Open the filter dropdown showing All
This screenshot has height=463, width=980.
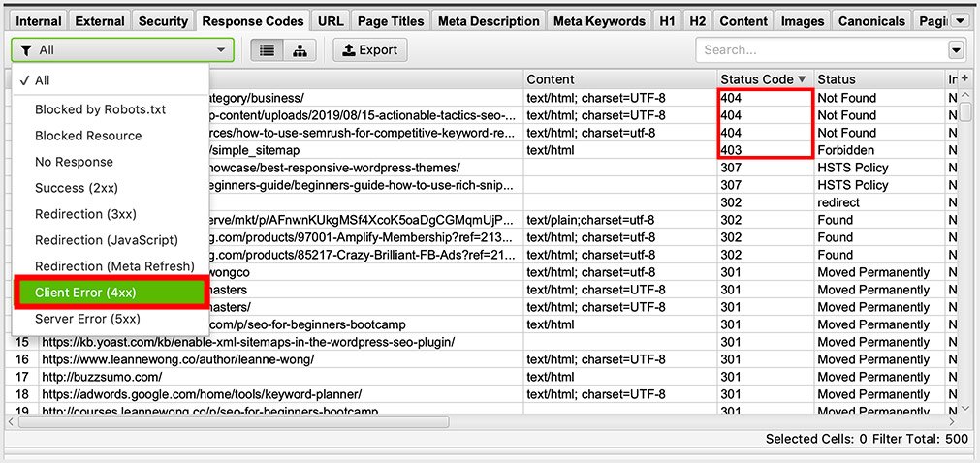[122, 50]
